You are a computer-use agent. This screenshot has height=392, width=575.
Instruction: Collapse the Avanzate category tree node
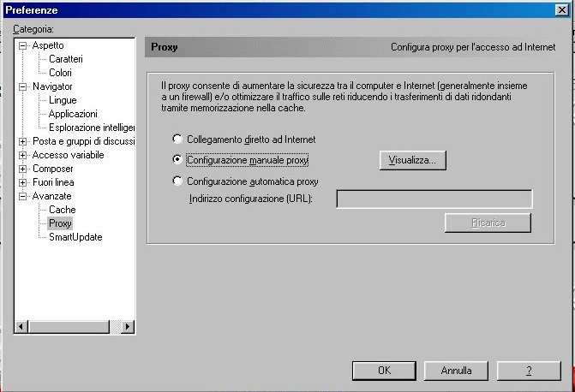coord(23,196)
